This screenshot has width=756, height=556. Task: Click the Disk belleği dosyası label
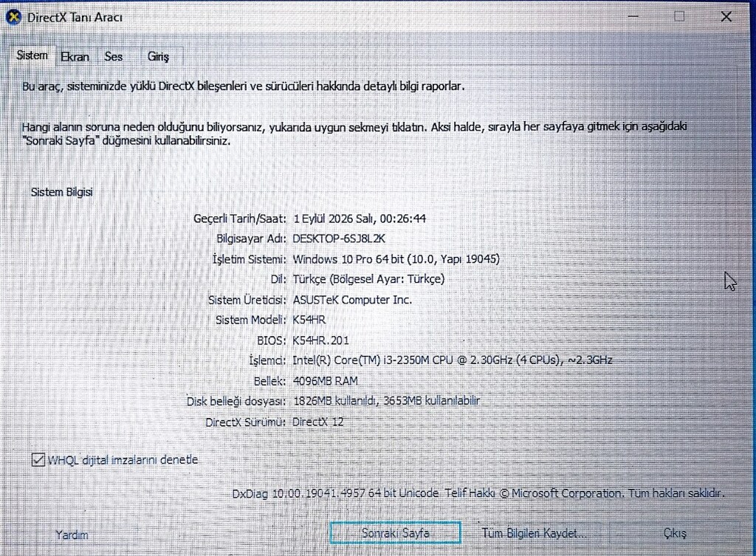pos(236,401)
